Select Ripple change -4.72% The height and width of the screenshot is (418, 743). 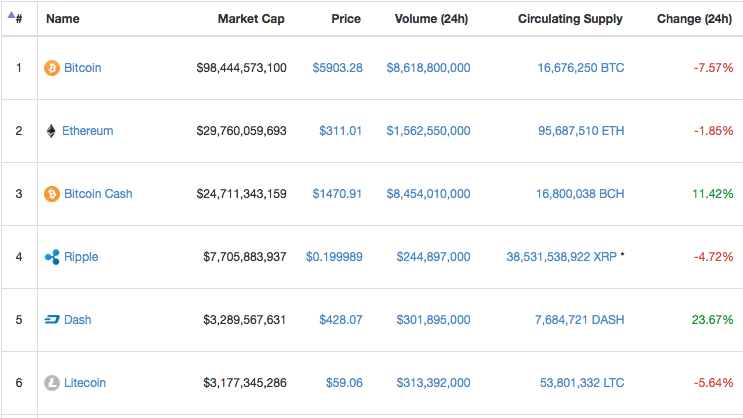click(714, 257)
